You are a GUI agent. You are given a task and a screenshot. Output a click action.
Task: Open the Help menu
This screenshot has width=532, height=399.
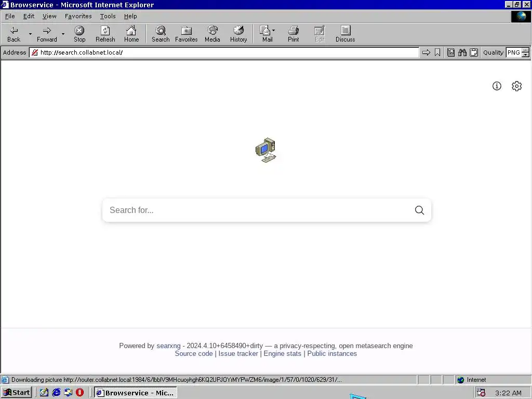130,16
